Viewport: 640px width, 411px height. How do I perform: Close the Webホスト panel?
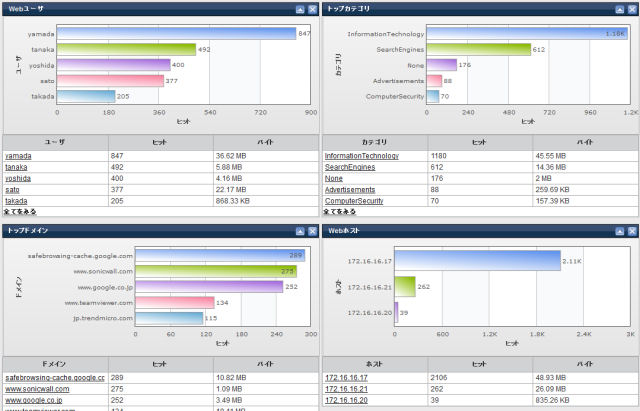coord(632,231)
